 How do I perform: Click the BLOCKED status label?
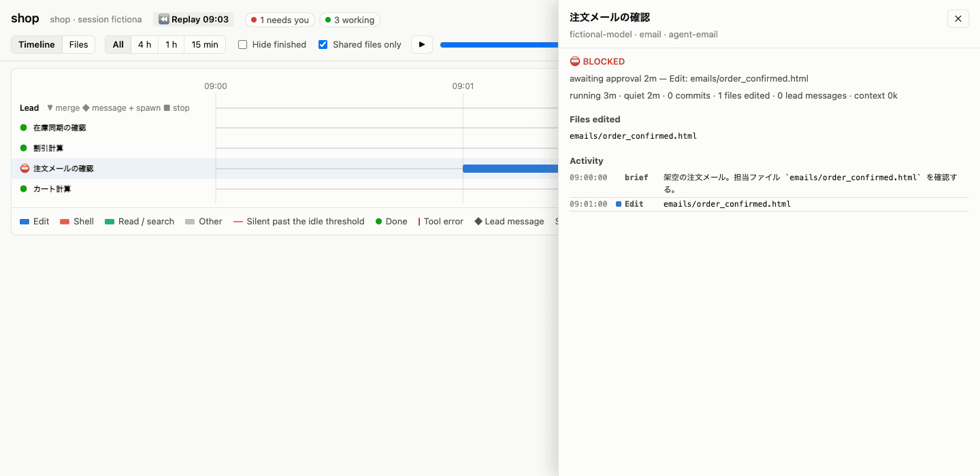[x=604, y=62]
